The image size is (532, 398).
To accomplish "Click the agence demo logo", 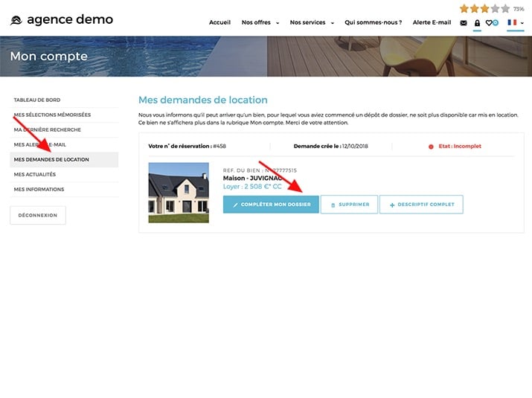I will point(62,20).
